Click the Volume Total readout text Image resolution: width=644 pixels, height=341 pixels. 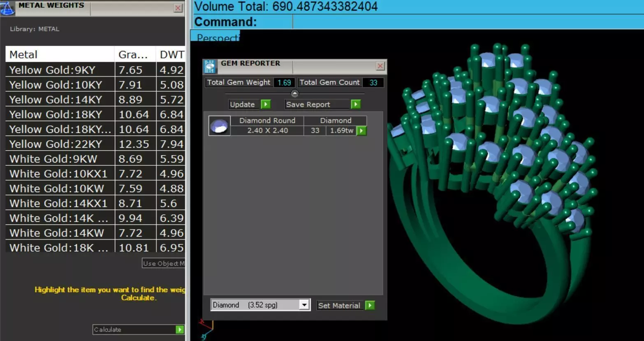point(286,6)
